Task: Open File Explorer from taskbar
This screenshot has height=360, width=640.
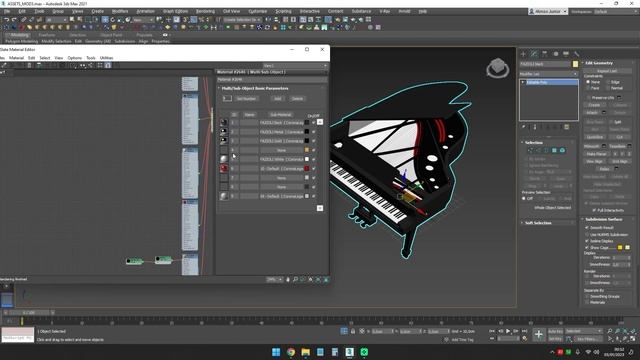Action: pos(305,352)
